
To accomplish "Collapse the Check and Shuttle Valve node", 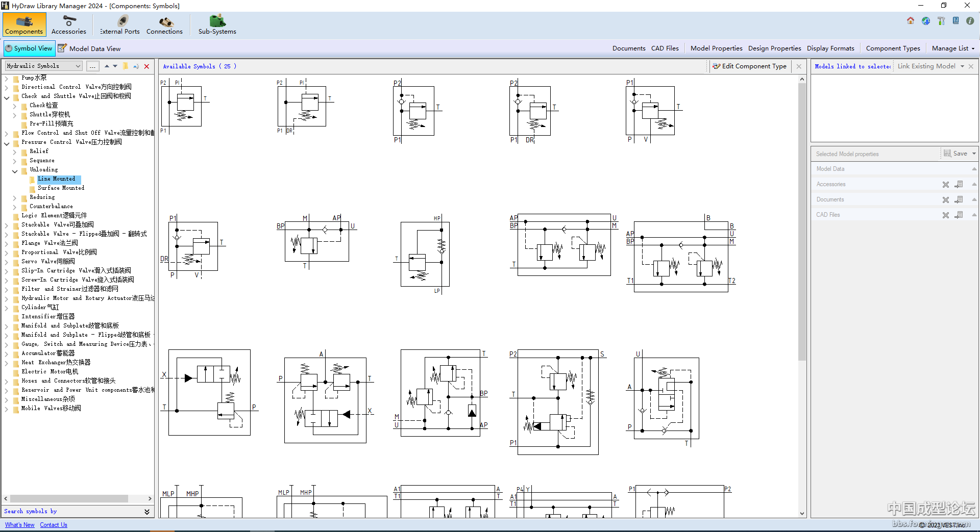I will point(7,97).
